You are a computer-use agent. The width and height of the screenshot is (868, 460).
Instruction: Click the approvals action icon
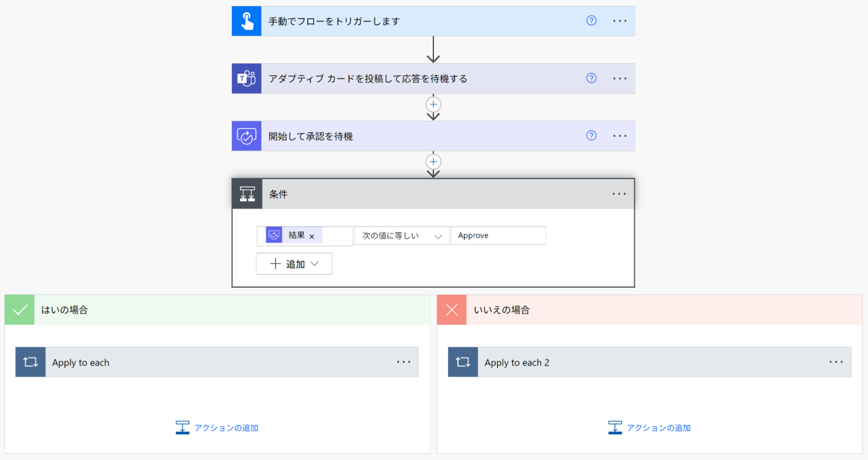click(x=247, y=136)
